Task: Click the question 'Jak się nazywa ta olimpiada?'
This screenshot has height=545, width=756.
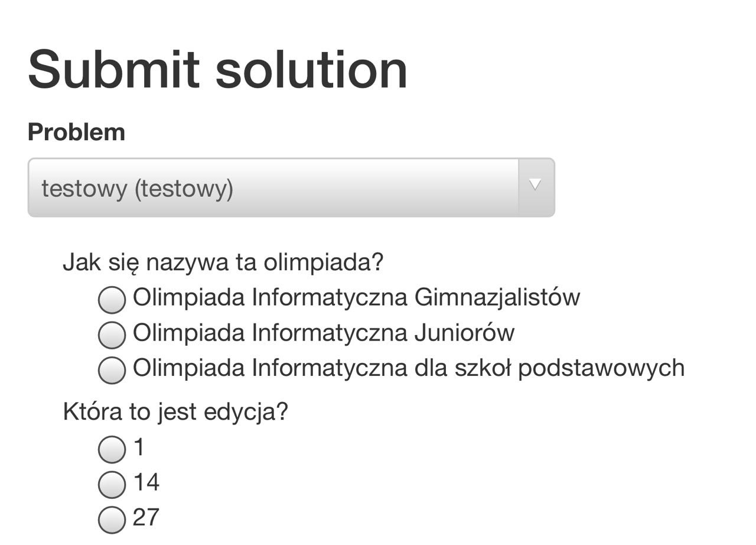Action: click(x=223, y=262)
